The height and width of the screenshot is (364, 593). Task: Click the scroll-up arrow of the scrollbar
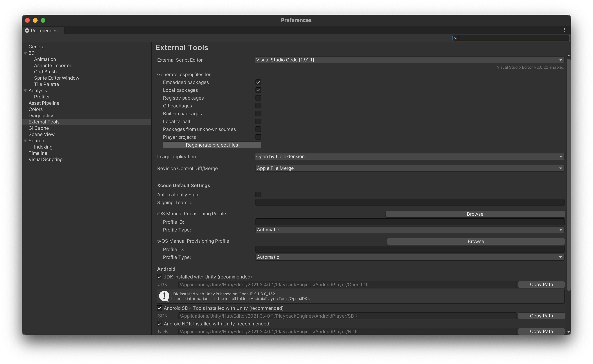(569, 56)
